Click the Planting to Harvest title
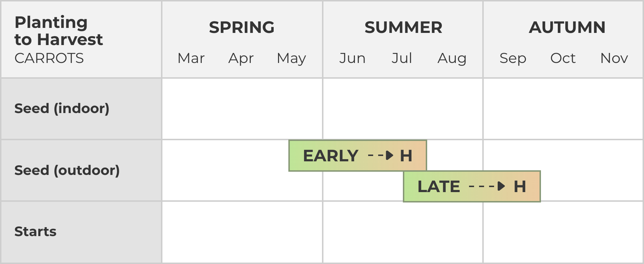 pyautogui.click(x=59, y=31)
